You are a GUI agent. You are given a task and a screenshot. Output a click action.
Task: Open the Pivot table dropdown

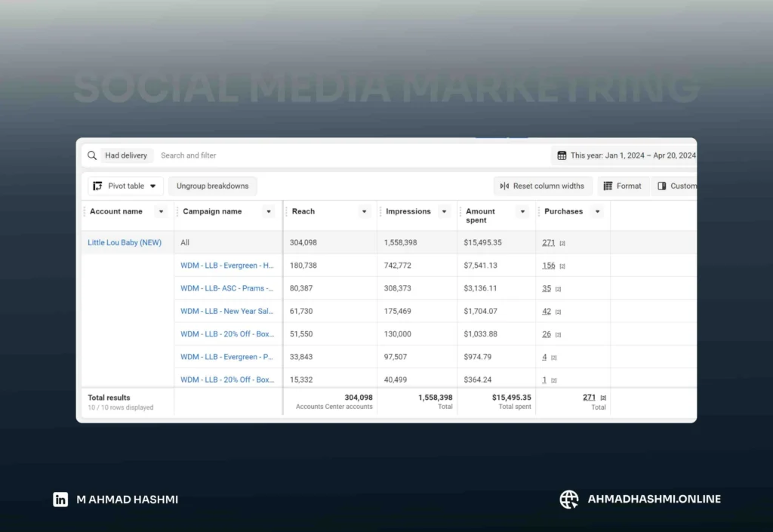click(x=125, y=186)
